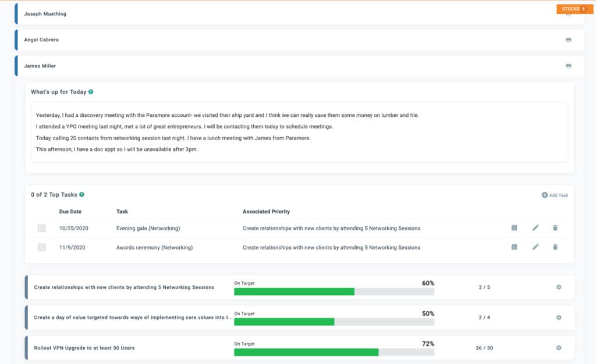
Task: Open settings gear for Rollout VPN Upgrade priority
Action: point(558,348)
